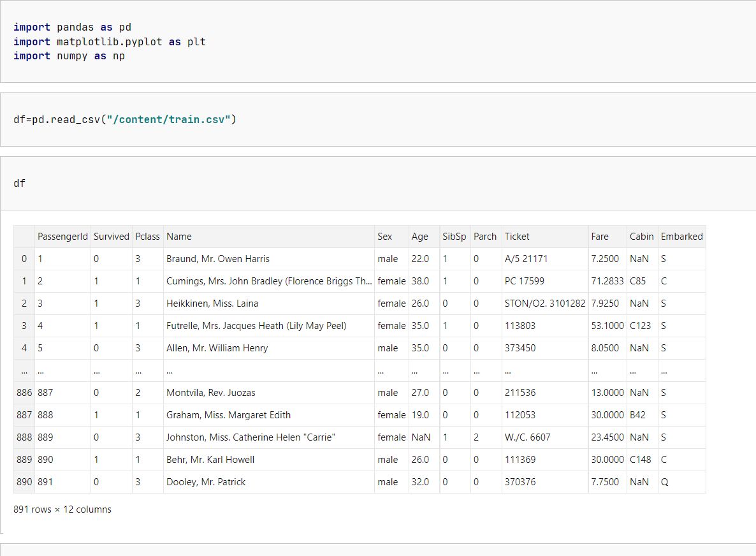Select the Name column header
This screenshot has height=556, width=756.
(179, 237)
